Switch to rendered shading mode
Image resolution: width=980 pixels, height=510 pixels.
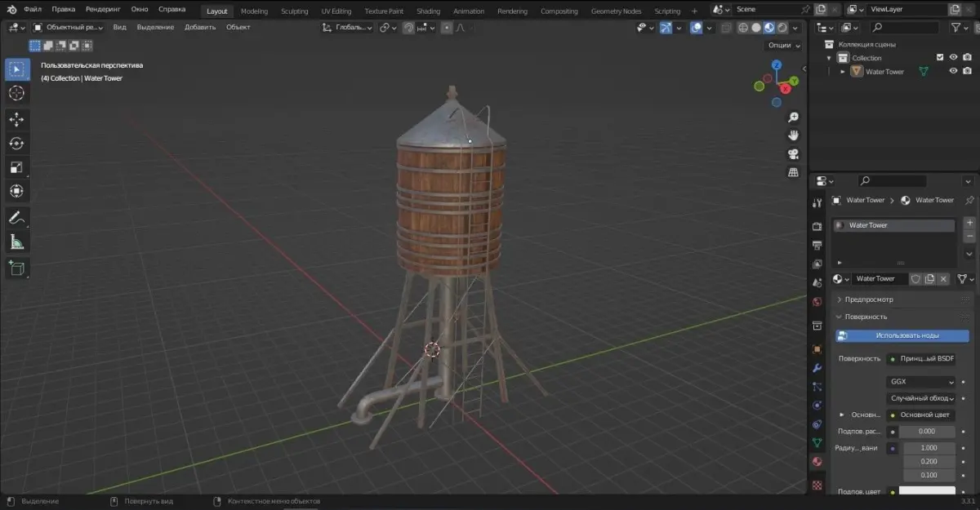click(x=782, y=27)
